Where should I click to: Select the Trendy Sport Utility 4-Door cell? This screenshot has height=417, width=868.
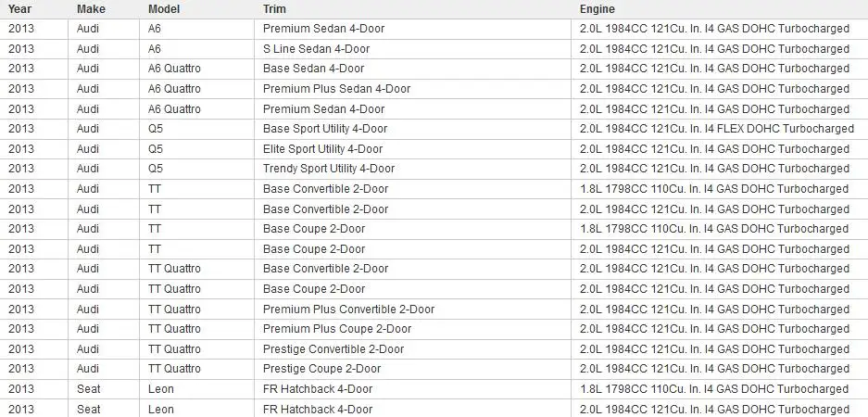click(412, 169)
